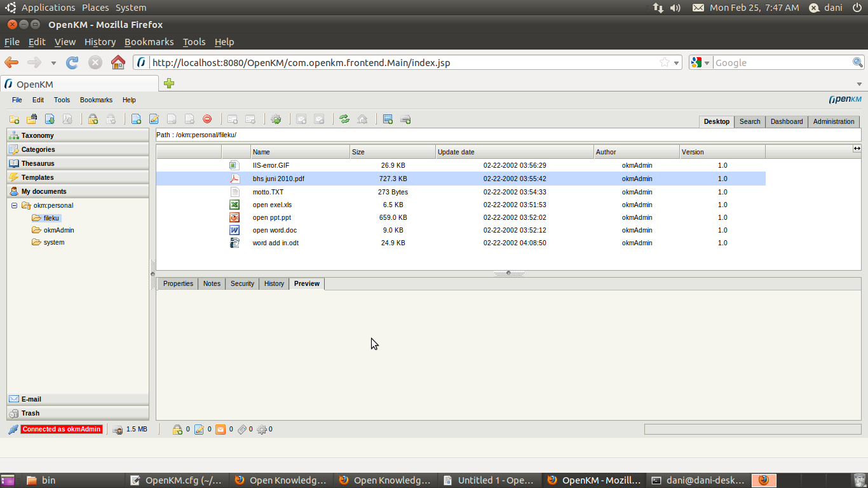This screenshot has height=488, width=868.
Task: Reload the page with Firefox reload button
Action: pos(72,62)
